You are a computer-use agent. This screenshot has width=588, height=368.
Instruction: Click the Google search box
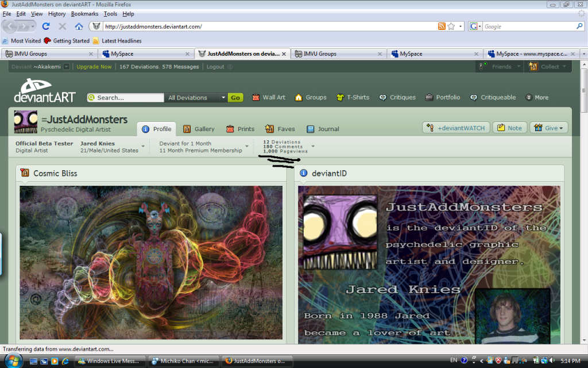(529, 26)
